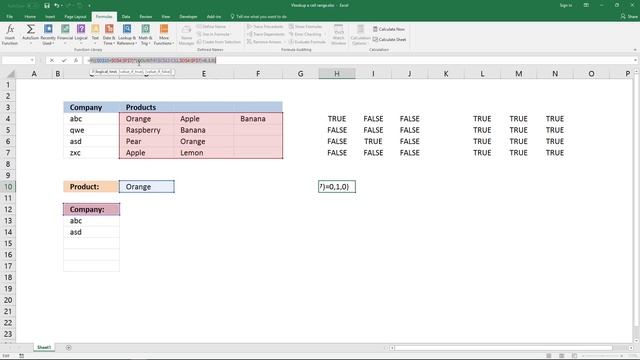Click the Undo icon in quick access toolbar
This screenshot has width=640, height=360.
click(57, 5)
